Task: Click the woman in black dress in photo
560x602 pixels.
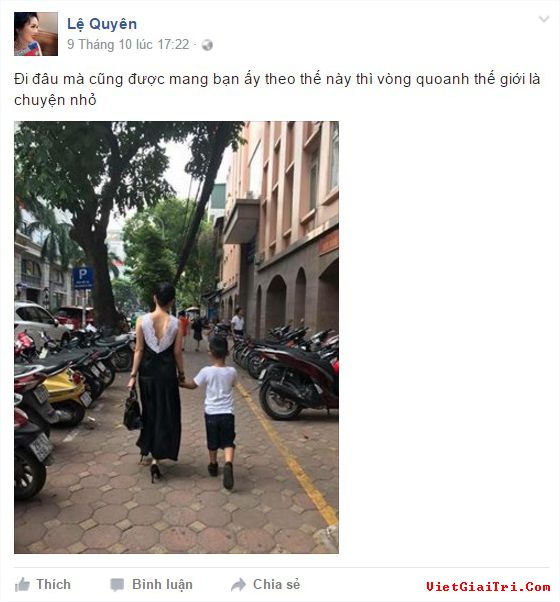Action: [x=157, y=380]
